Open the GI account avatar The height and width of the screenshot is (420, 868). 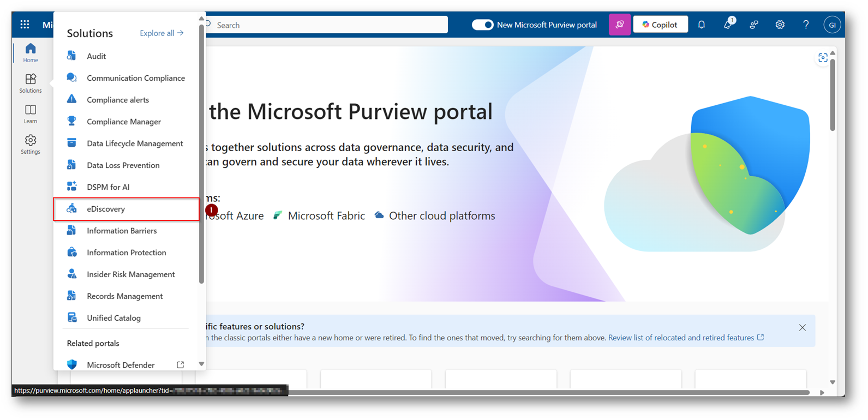pos(832,25)
